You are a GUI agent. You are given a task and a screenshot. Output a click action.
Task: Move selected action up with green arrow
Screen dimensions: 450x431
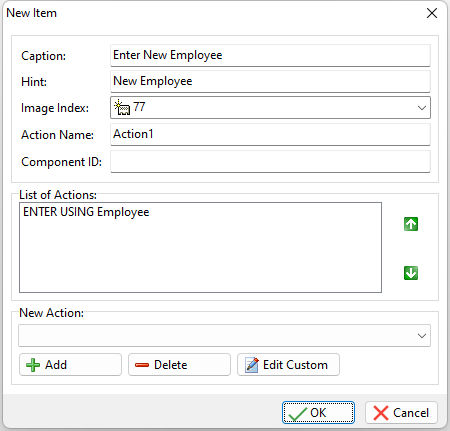tap(411, 224)
